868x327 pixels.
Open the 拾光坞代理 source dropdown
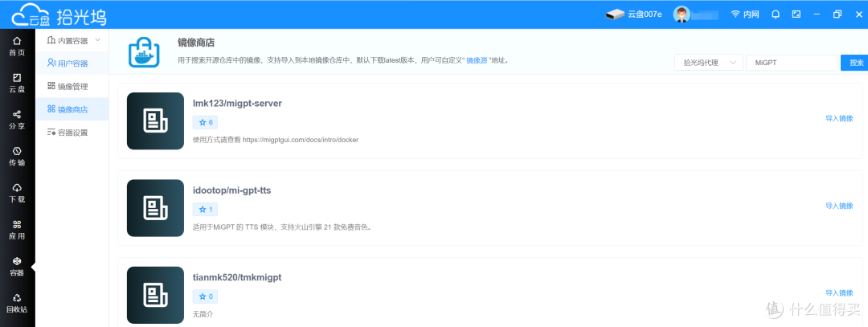coord(709,63)
